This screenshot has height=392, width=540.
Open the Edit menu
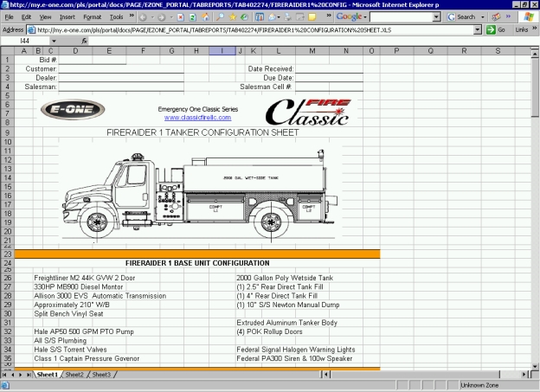point(26,17)
